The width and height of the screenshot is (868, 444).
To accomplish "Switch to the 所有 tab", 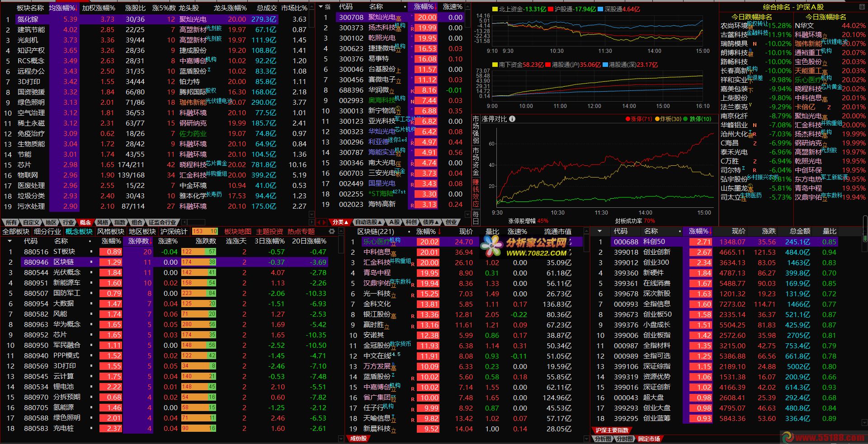I will tap(11, 222).
